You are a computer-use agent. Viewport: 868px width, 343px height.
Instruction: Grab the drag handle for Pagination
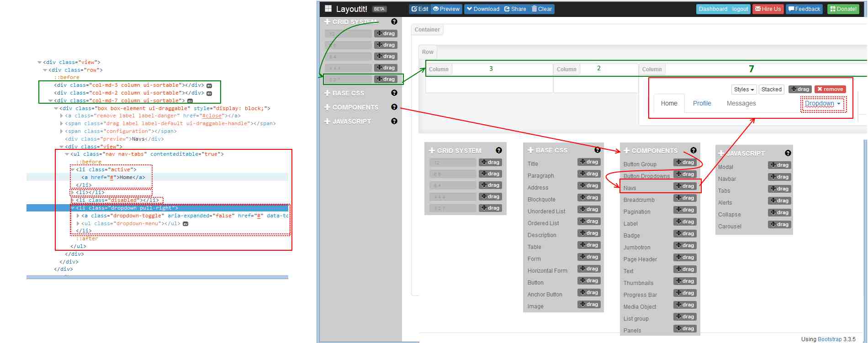685,210
